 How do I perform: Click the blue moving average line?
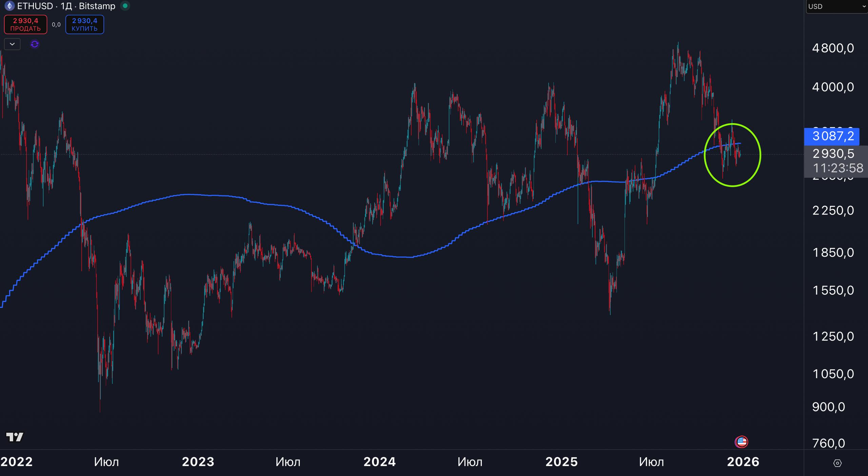(x=190, y=195)
